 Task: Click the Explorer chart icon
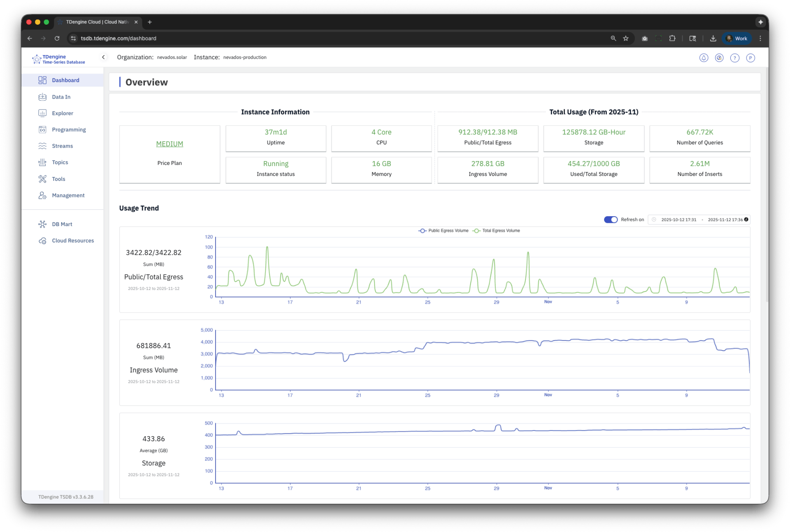(42, 113)
